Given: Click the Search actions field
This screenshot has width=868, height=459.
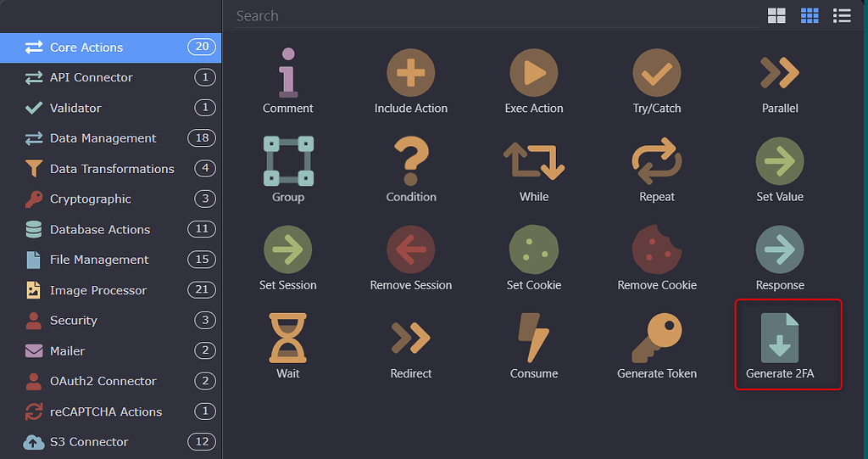Looking at the screenshot, I should coord(492,16).
